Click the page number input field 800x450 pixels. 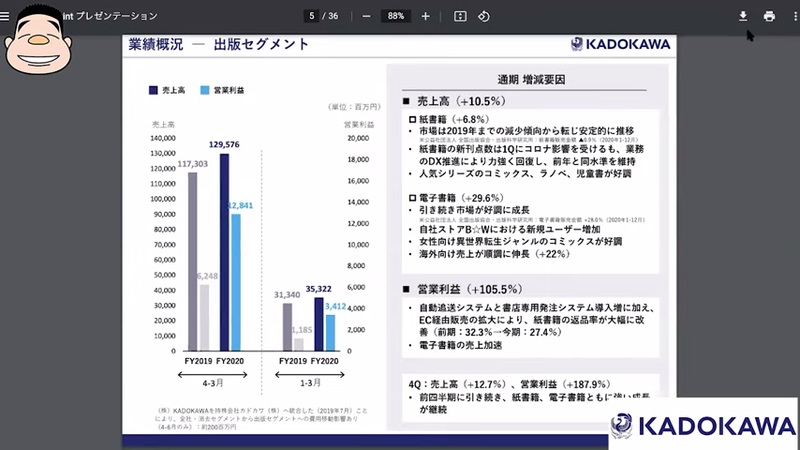[313, 16]
